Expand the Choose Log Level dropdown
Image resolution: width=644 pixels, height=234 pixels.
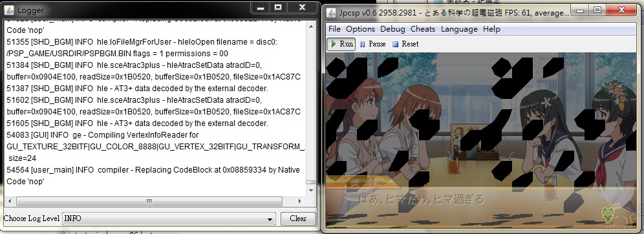tap(169, 218)
